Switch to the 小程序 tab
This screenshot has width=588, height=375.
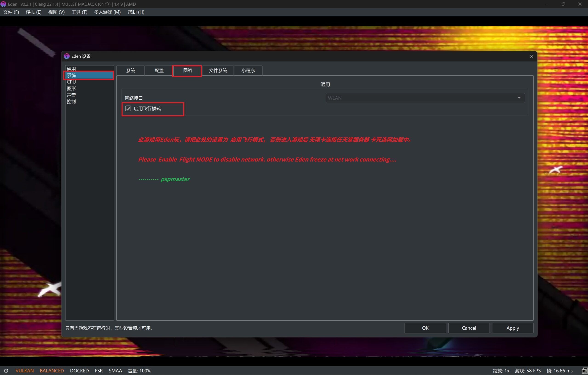[248, 70]
